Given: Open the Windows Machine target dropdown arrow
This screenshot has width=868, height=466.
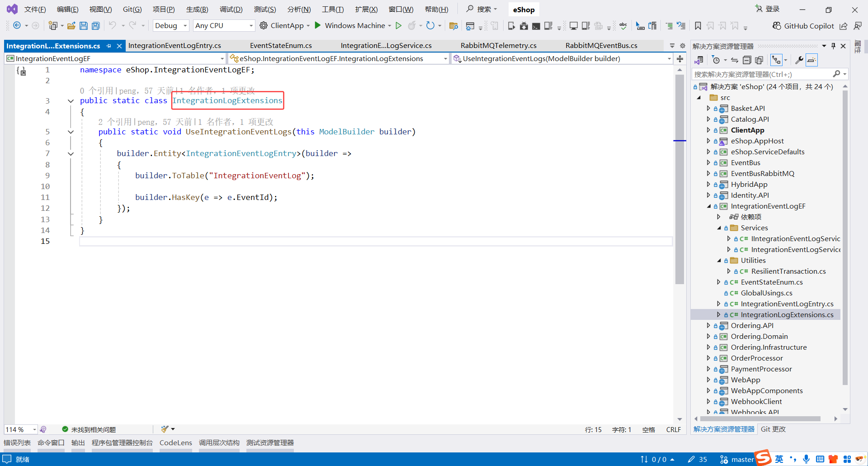Looking at the screenshot, I should (389, 26).
